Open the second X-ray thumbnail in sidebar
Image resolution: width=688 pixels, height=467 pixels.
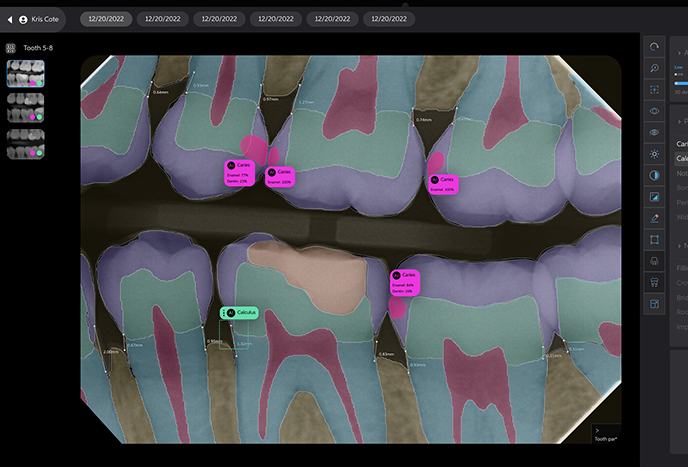tap(25, 108)
